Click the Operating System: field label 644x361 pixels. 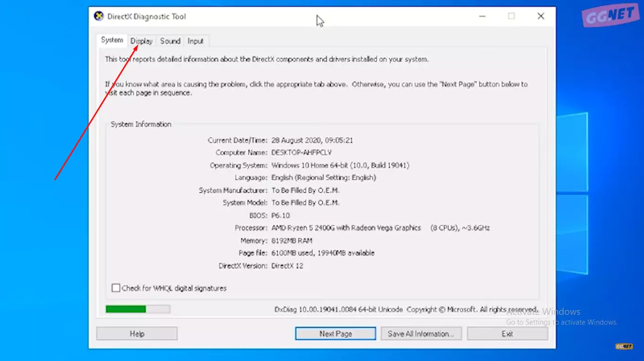[x=239, y=165]
